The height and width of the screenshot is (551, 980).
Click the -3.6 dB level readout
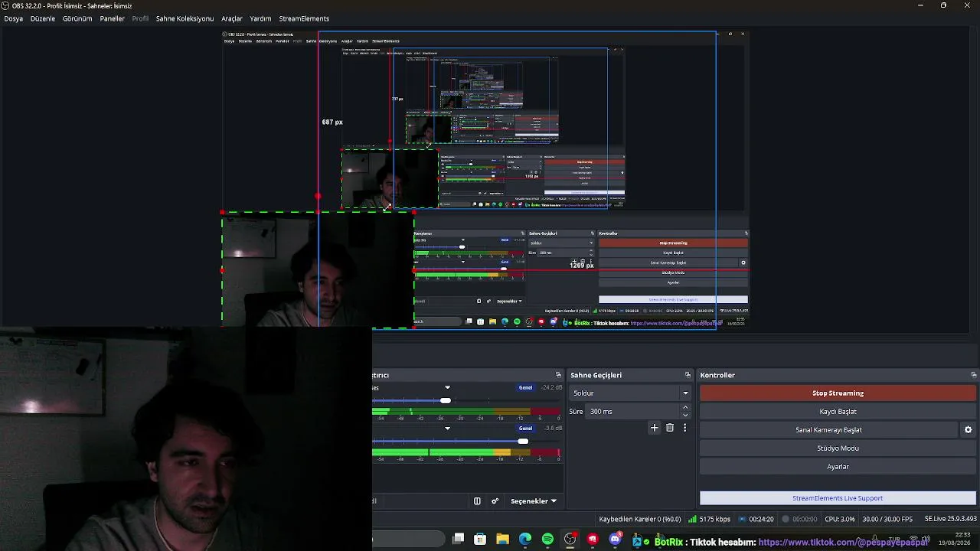(x=553, y=428)
